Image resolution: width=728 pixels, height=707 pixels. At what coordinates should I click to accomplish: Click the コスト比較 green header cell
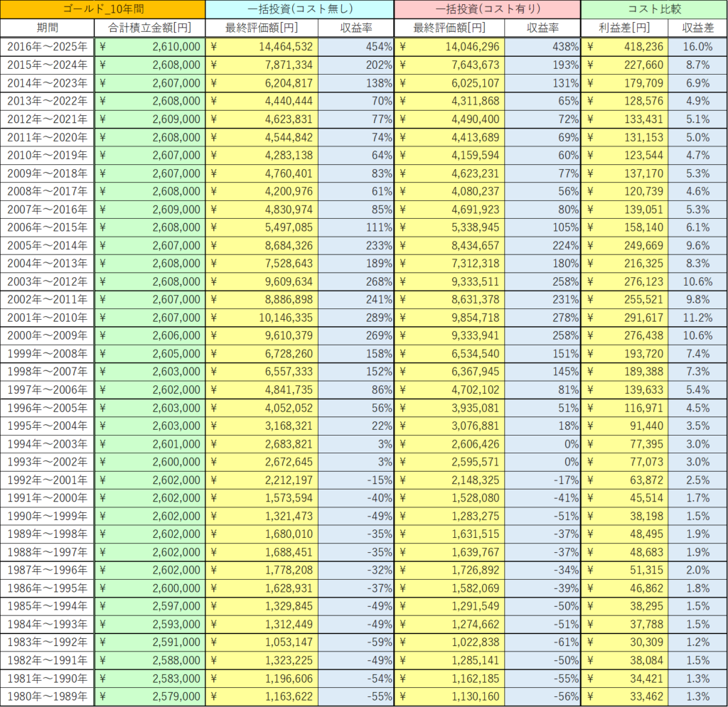click(x=653, y=9)
